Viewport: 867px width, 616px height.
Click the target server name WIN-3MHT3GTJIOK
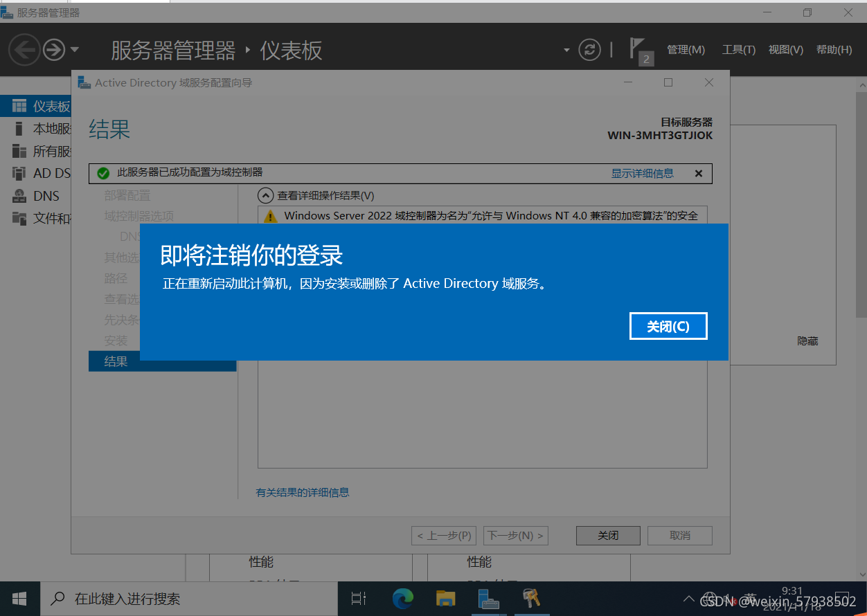click(x=660, y=136)
